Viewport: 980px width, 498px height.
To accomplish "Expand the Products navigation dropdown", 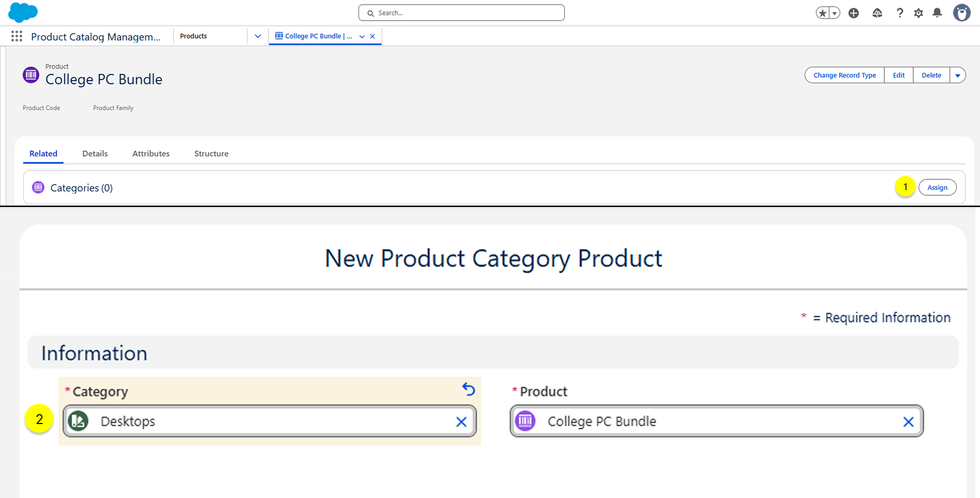I will click(258, 36).
